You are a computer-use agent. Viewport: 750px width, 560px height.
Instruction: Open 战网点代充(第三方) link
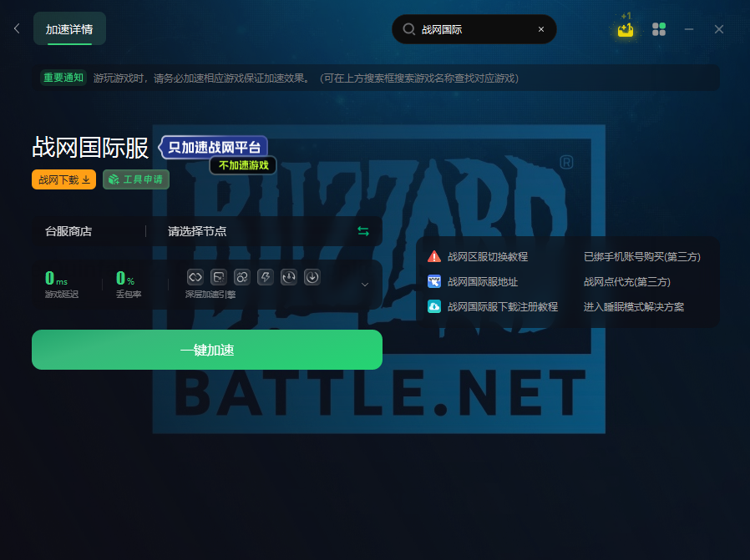tap(627, 282)
